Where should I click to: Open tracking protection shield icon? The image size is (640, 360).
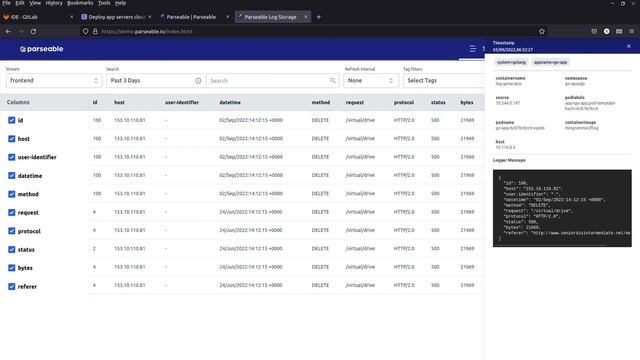coord(85,31)
